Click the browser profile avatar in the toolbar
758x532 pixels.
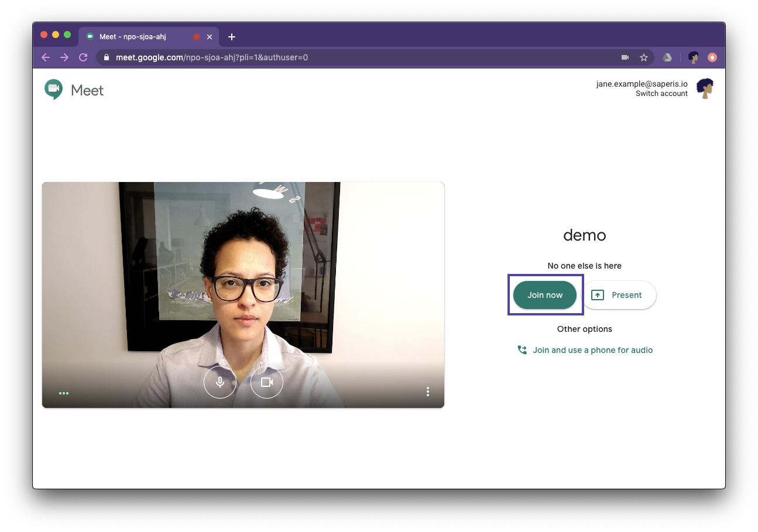point(693,57)
